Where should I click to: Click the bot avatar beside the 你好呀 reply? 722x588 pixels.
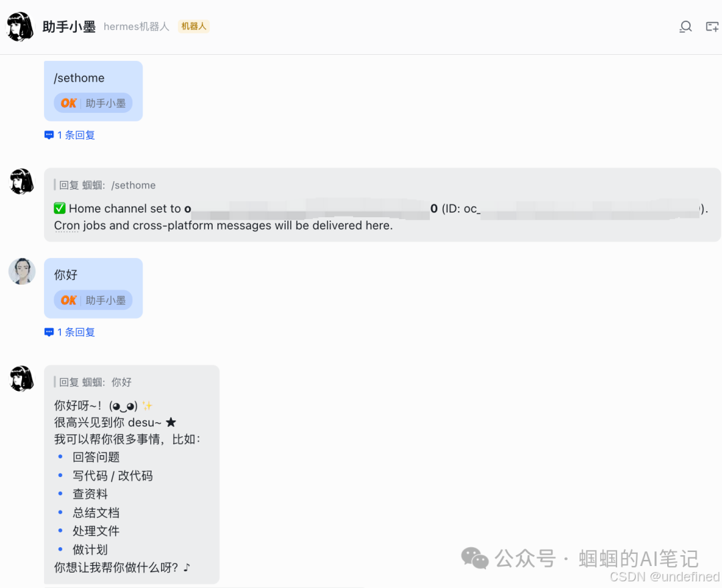(21, 378)
